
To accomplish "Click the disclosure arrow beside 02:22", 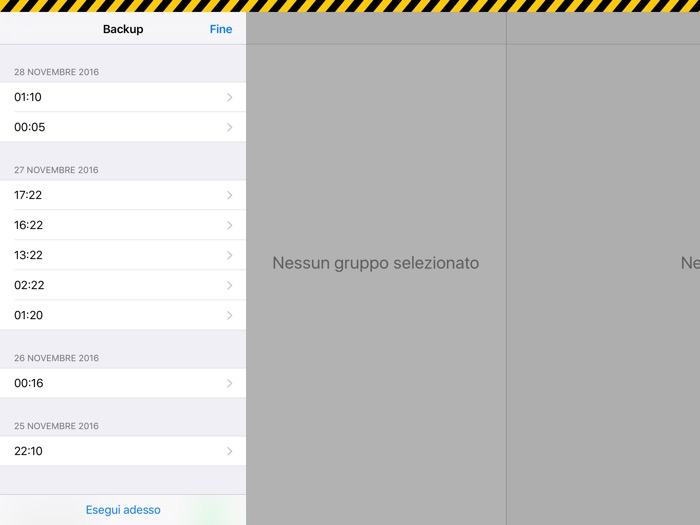I will point(229,285).
